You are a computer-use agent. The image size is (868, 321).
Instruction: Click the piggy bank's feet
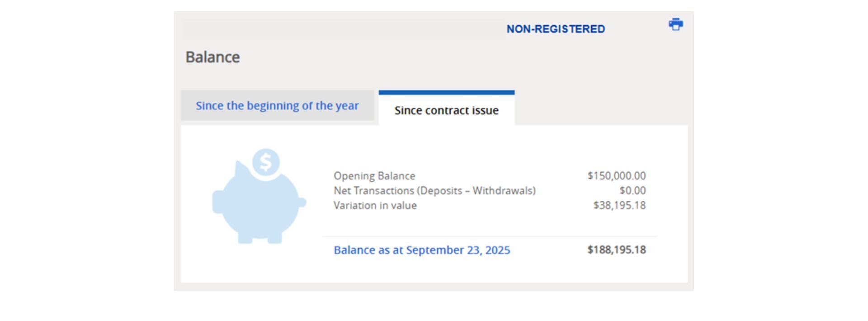[259, 238]
